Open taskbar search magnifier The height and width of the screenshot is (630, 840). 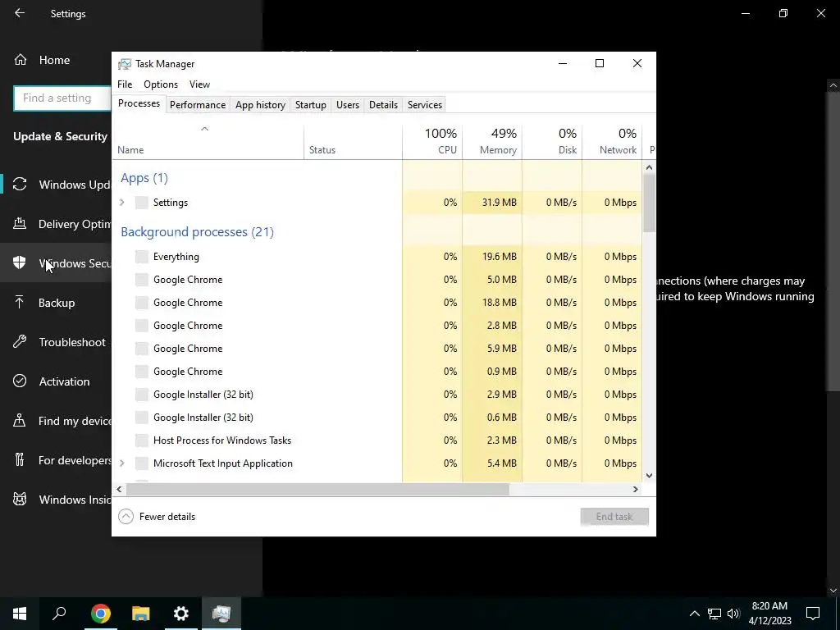click(59, 614)
